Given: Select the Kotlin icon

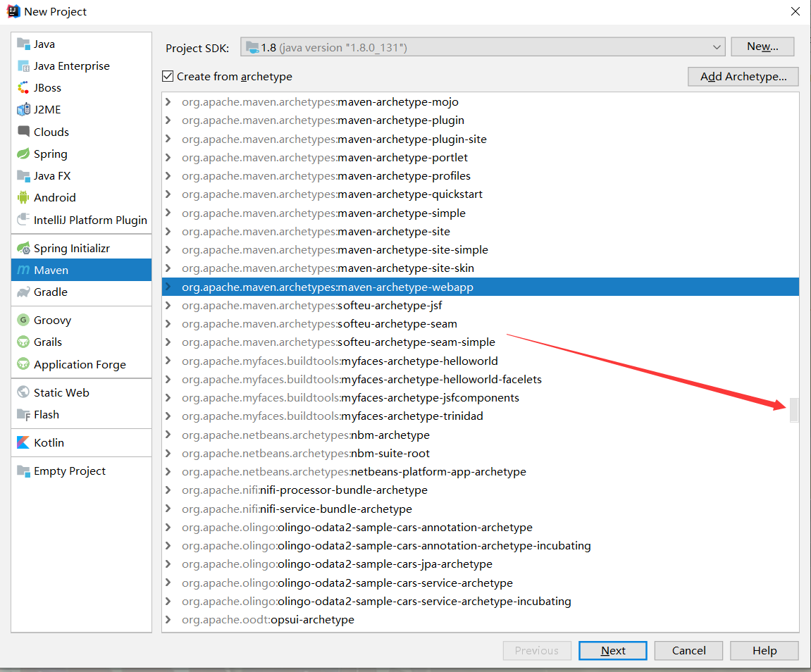Looking at the screenshot, I should point(23,442).
